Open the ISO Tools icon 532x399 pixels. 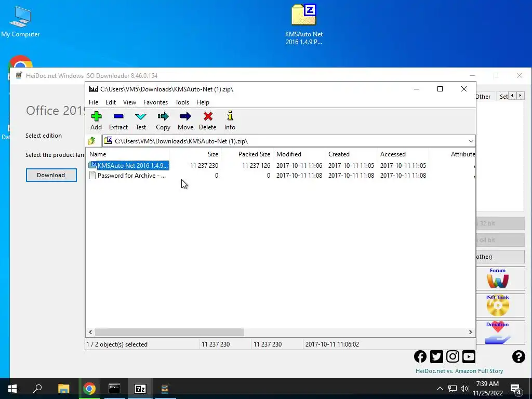pos(497,305)
